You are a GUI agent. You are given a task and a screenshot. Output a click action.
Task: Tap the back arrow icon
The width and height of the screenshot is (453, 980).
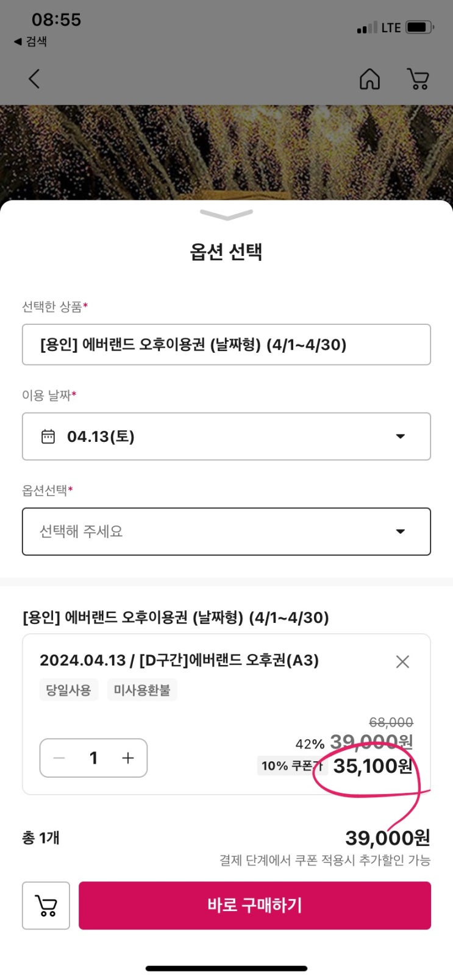(34, 79)
